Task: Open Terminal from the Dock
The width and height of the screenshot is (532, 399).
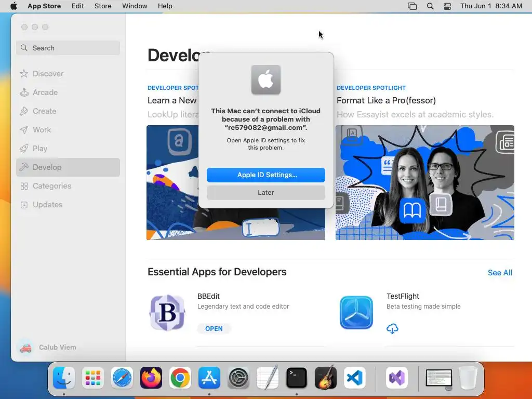Action: pos(297,378)
